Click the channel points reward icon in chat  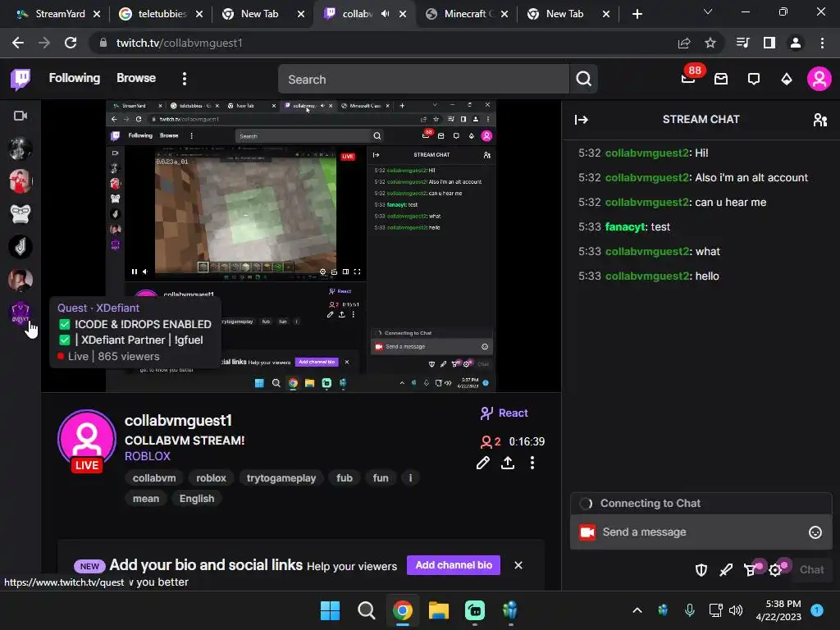point(751,570)
